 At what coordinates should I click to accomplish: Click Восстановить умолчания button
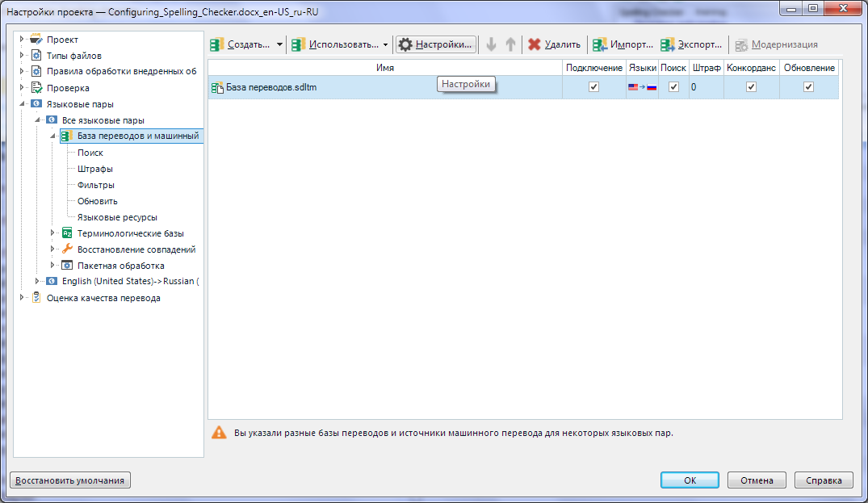click(x=70, y=480)
